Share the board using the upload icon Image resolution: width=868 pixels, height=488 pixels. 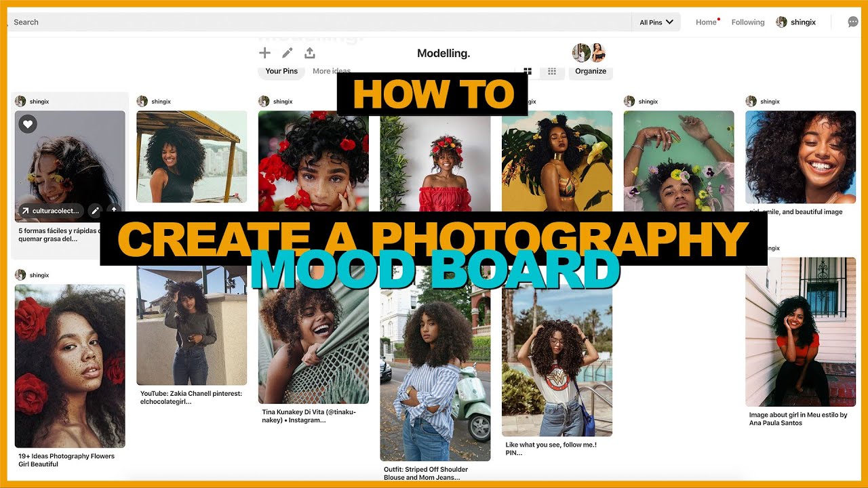click(x=310, y=53)
